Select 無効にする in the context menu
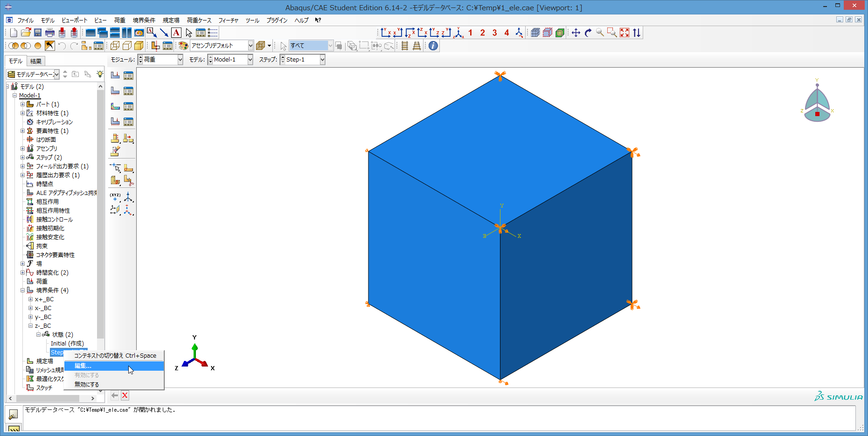This screenshot has height=436, width=868. (x=114, y=385)
